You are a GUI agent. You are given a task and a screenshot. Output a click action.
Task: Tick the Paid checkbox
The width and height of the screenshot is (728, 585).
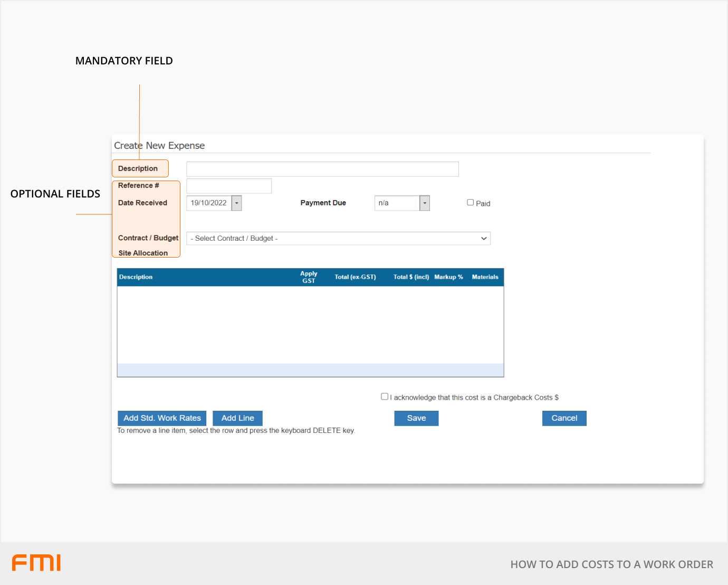point(470,202)
